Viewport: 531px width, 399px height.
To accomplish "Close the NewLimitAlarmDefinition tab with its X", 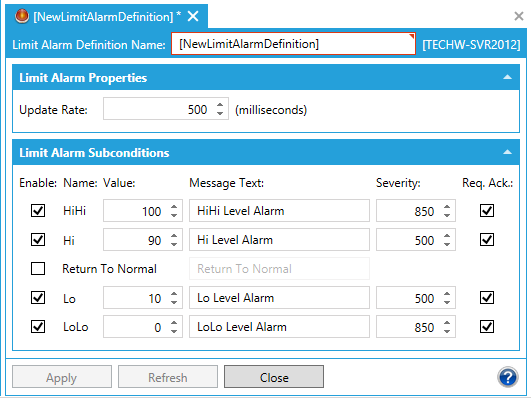I will (193, 16).
